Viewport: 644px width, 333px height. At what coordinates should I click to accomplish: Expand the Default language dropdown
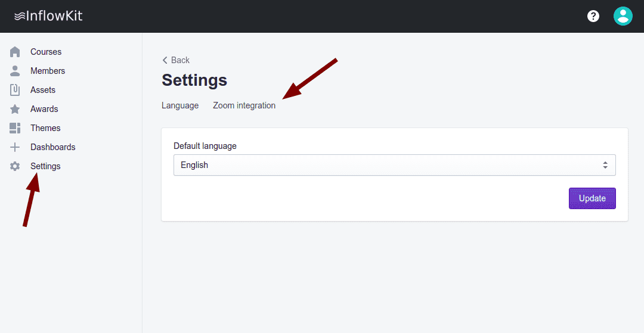[x=394, y=165]
